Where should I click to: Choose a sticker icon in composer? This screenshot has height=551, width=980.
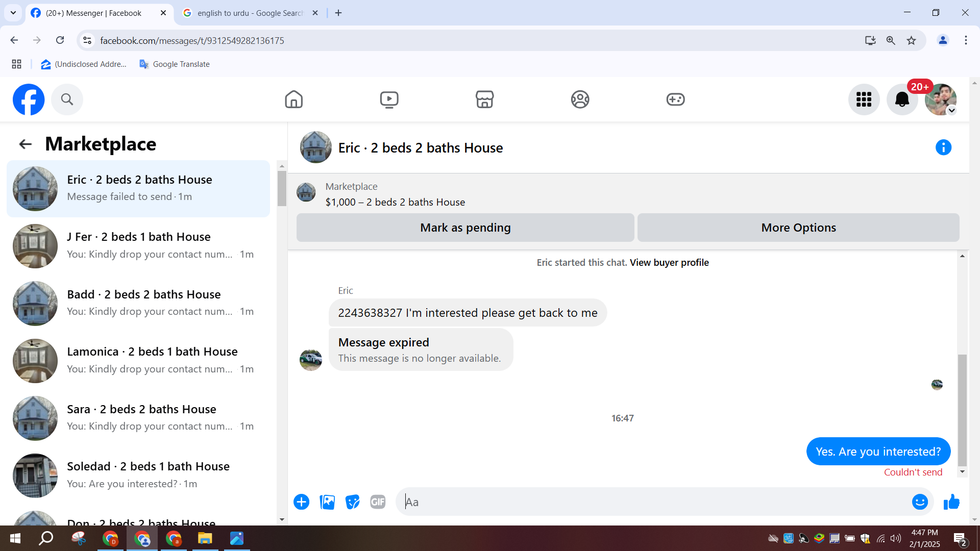pos(352,502)
